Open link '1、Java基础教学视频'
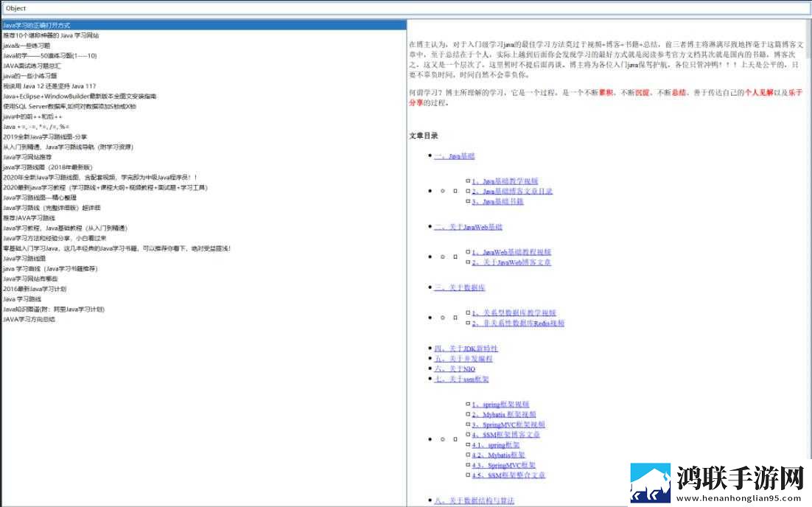 point(505,181)
